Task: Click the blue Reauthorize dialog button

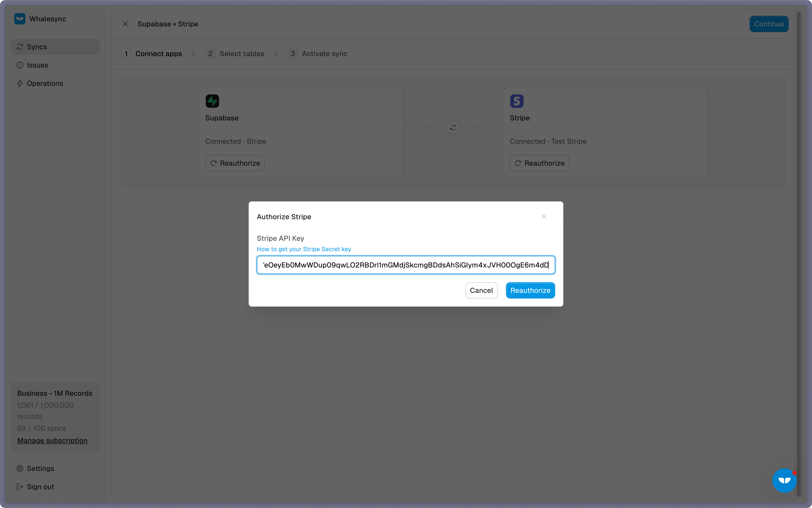Action: (x=530, y=290)
